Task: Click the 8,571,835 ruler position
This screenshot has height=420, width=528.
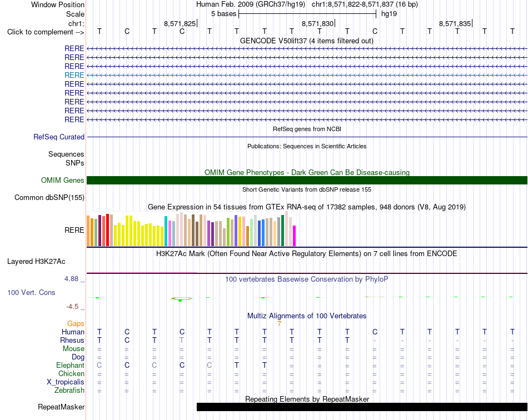Action: point(455,23)
